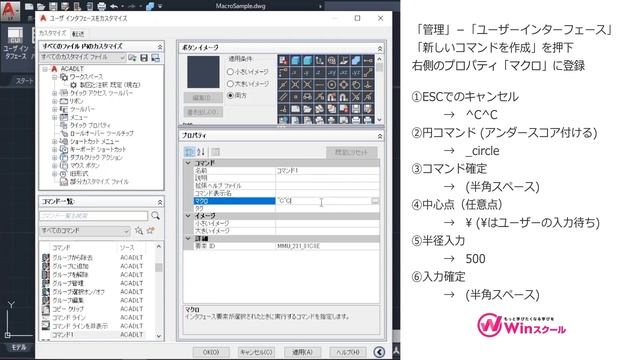Select the メニュー tree item
The image size is (640, 360).
pos(79,117)
